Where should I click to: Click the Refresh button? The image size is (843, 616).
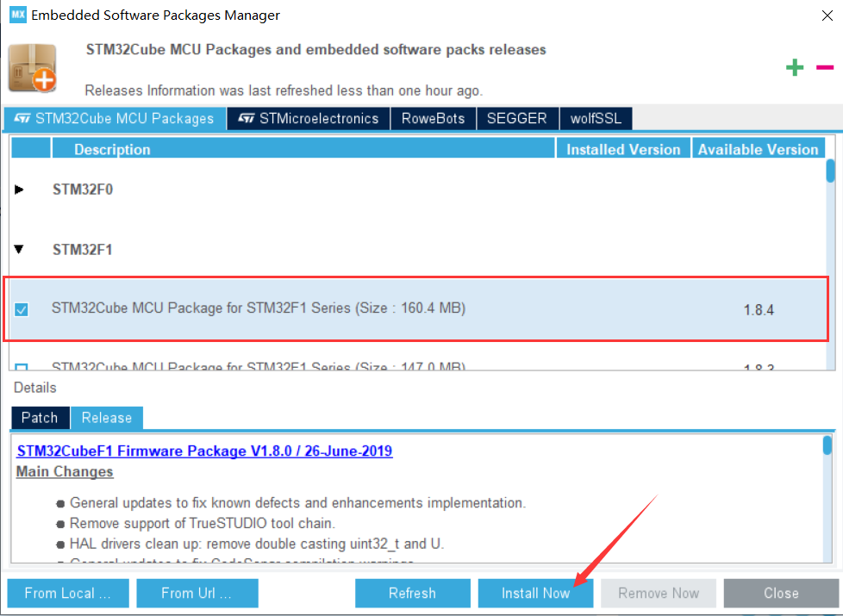click(412, 593)
